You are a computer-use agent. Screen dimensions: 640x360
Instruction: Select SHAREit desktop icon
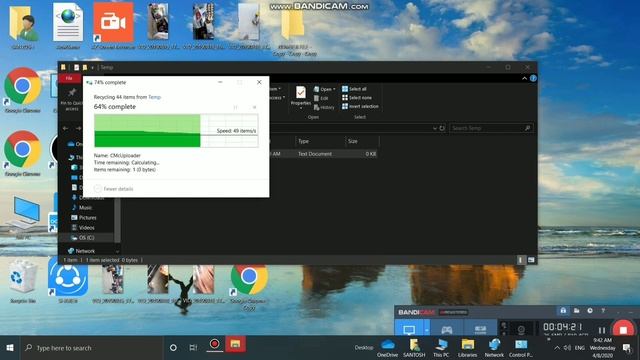(x=68, y=281)
